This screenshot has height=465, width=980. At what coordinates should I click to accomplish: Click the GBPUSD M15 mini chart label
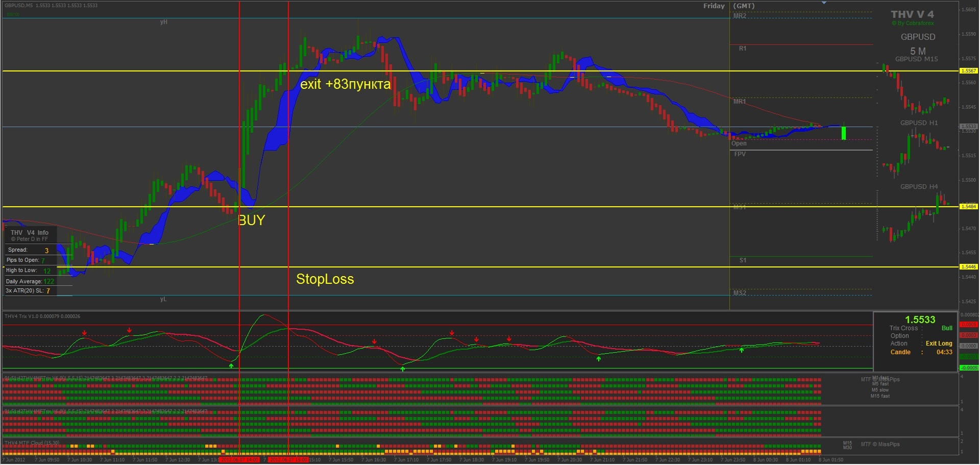click(x=917, y=59)
